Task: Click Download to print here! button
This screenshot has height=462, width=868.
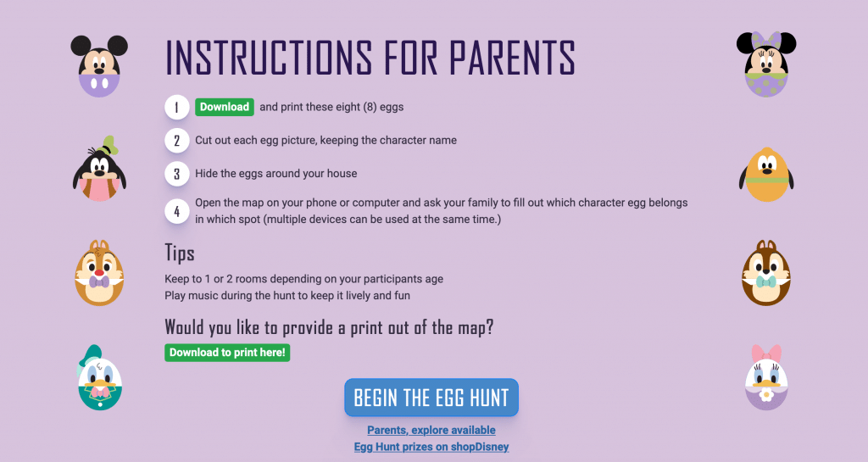Action: [x=227, y=353]
